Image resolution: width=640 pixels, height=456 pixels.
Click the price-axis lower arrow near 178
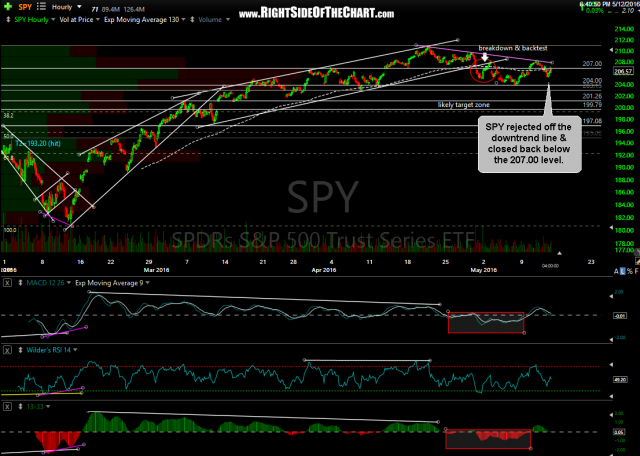pyautogui.click(x=611, y=229)
